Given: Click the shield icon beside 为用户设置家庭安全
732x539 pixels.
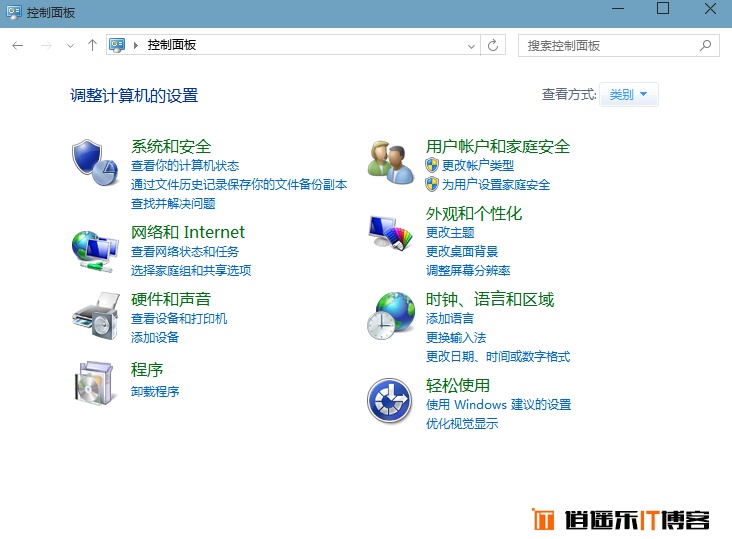Looking at the screenshot, I should pos(432,184).
